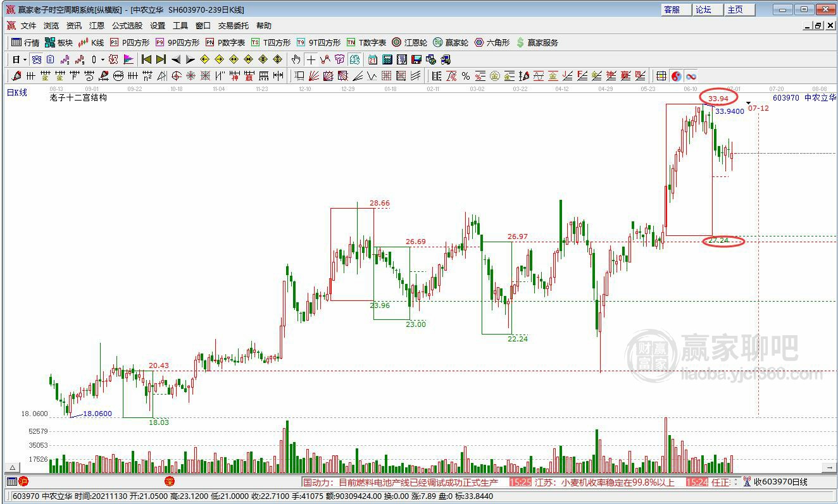Open the P数字表 tool
838x504 pixels.
225,42
